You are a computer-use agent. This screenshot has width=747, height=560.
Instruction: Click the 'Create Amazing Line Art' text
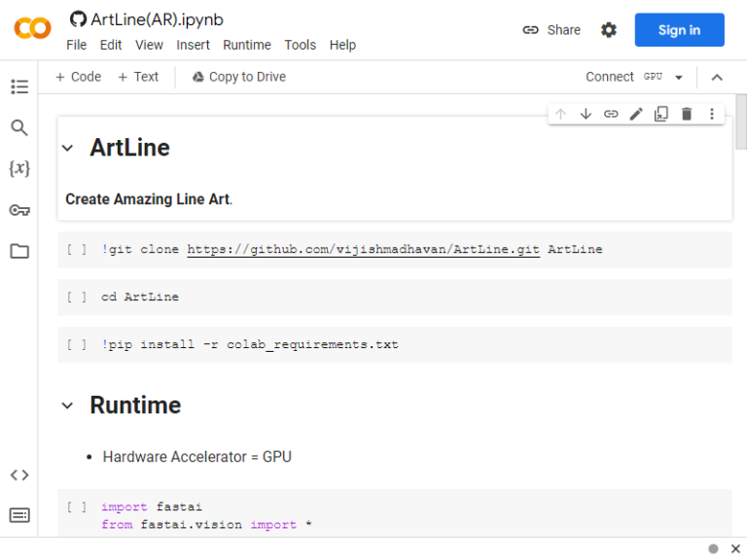click(x=149, y=199)
